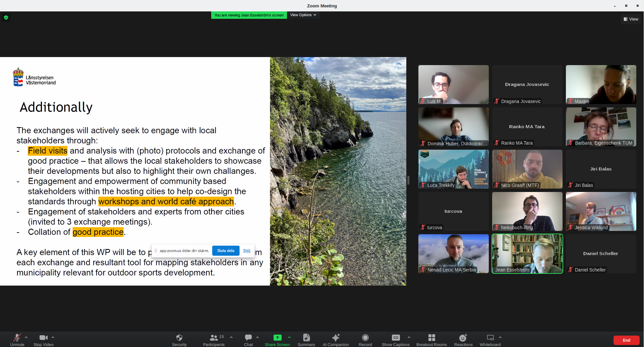
Task: Expand the View Options dropdown
Action: click(303, 15)
